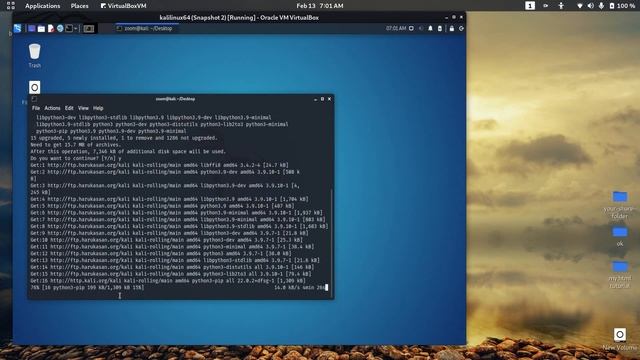640x360 pixels.
Task: Click the Get:16 http.kali.org python3-pip line
Action: (x=168, y=281)
